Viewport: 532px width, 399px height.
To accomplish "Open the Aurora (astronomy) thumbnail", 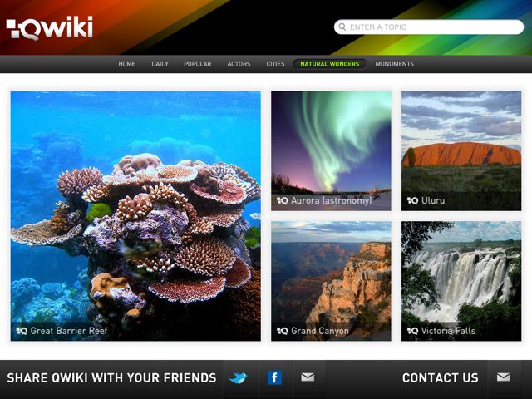I will [331, 150].
